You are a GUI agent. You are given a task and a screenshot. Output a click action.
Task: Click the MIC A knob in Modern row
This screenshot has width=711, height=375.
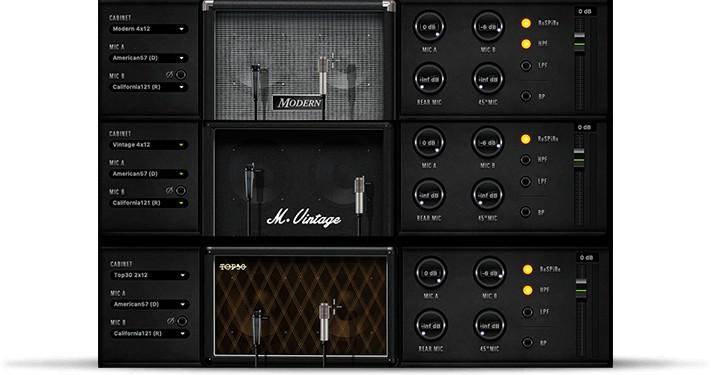click(429, 27)
